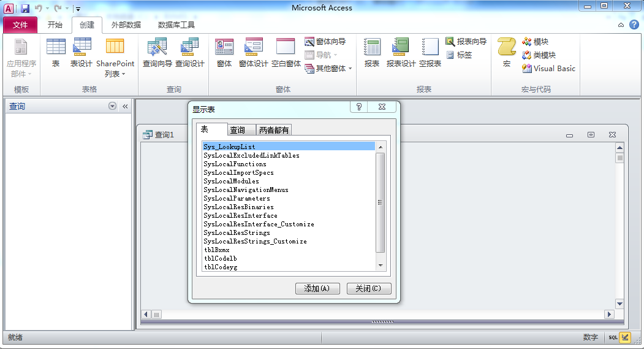
Task: Create a 空报表 blank report
Action: pos(430,53)
